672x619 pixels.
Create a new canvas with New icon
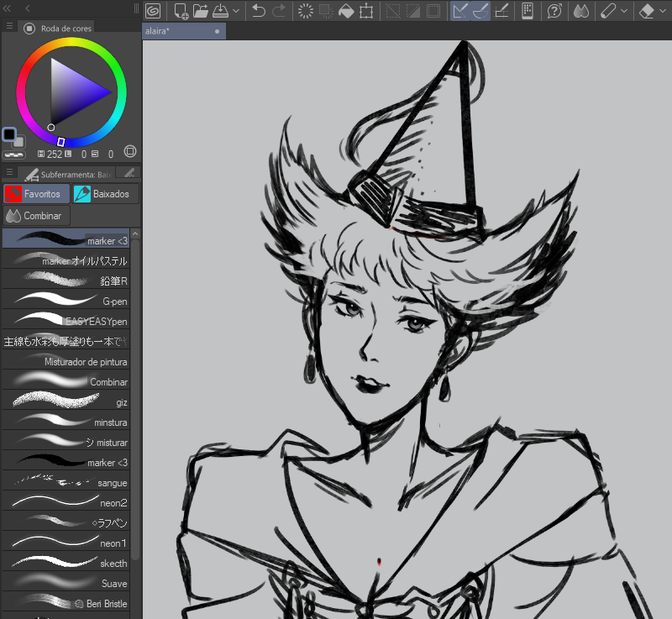[x=181, y=11]
